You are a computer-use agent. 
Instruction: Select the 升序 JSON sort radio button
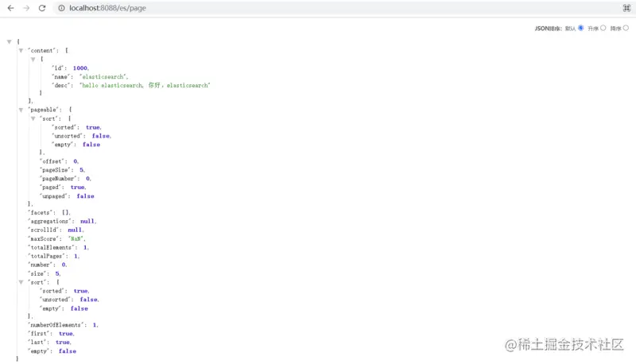603,28
